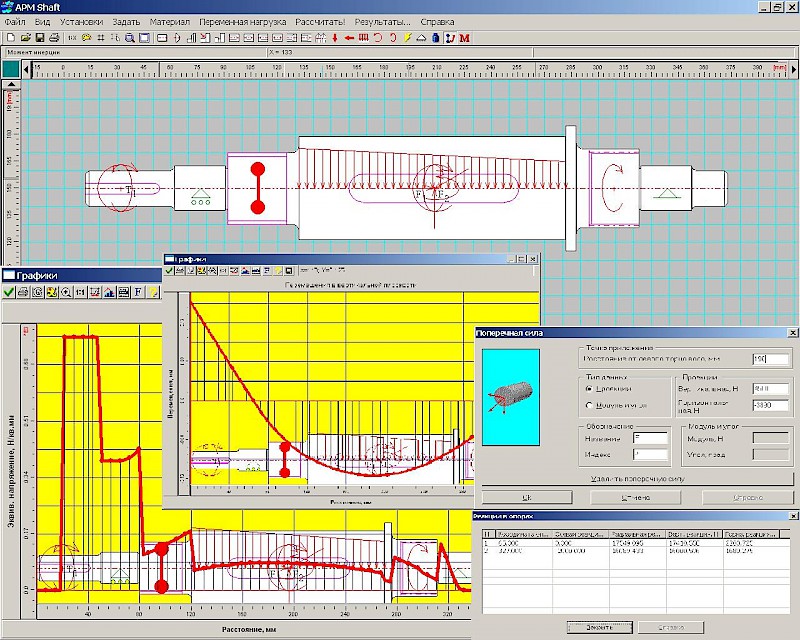This screenshot has width=800, height=640.
Task: Click the teal square in ruler corner
Action: click(x=11, y=69)
